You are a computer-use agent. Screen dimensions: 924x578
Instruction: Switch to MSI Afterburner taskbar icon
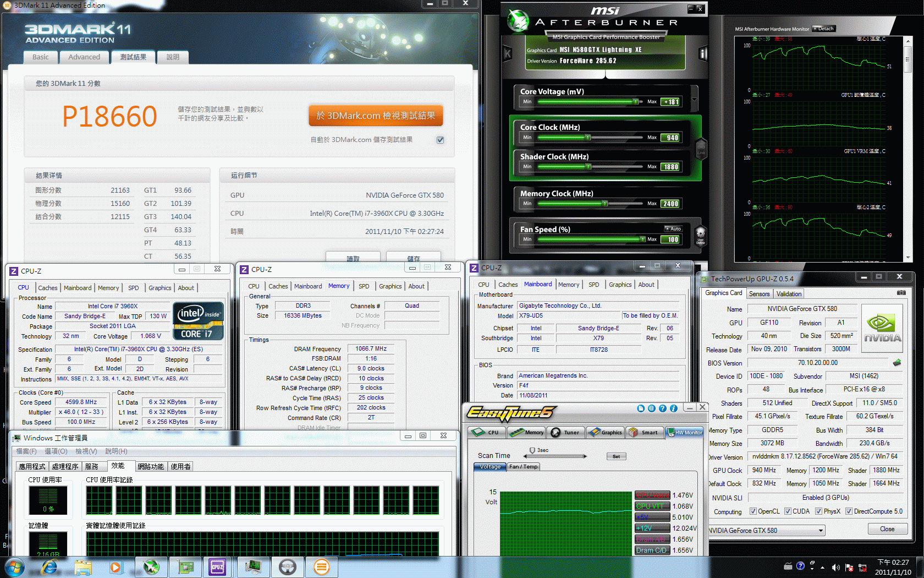pos(151,567)
